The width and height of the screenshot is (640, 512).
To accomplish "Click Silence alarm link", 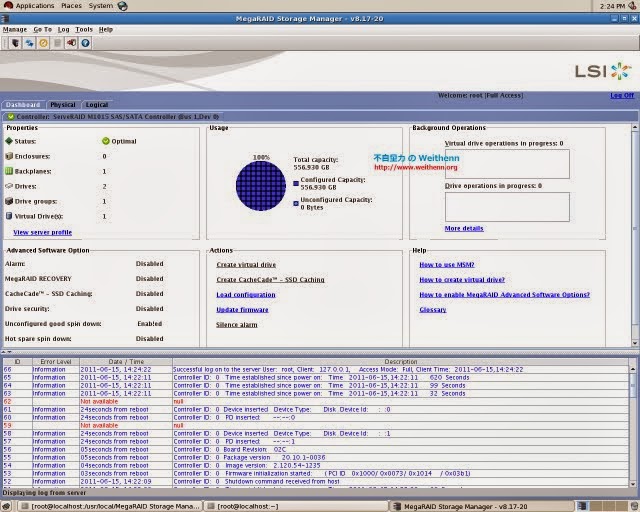I will point(237,325).
